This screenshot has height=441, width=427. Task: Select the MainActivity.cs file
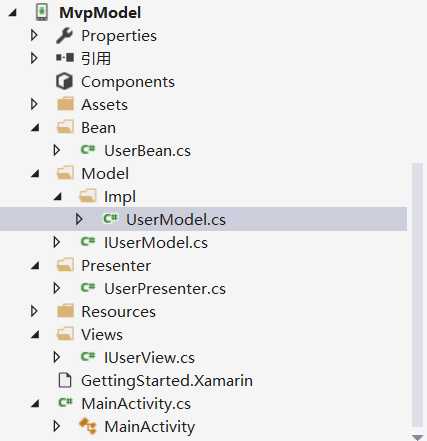(x=136, y=404)
